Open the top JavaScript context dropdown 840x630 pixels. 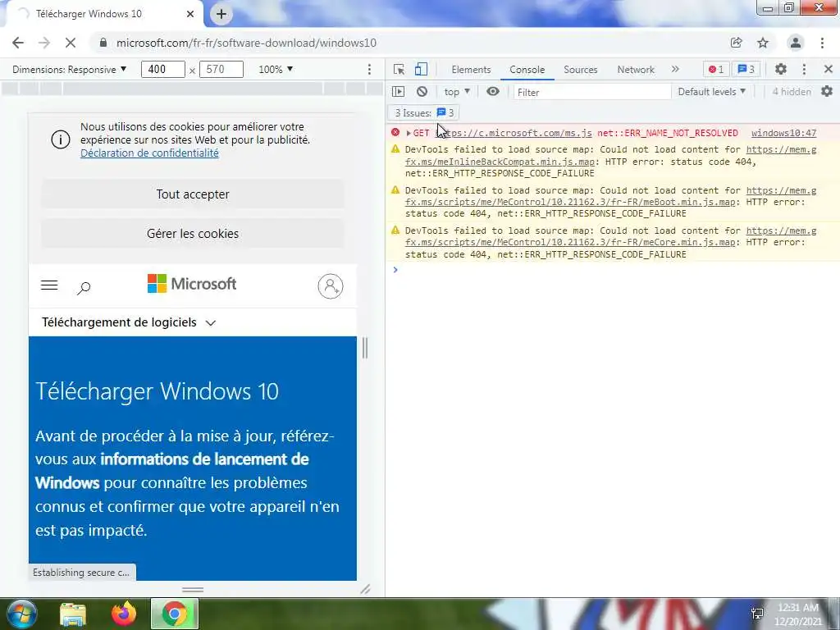pyautogui.click(x=457, y=92)
